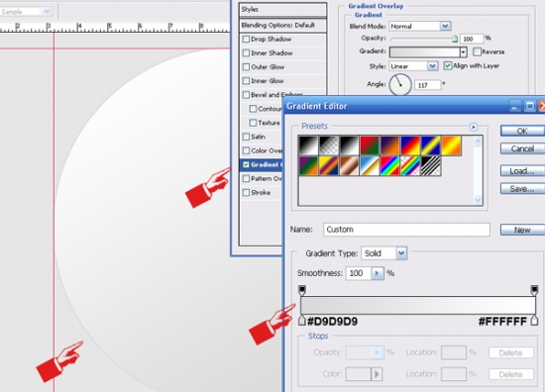
Task: Choose the yellow-violet-orange-blue preset
Action: coord(329,166)
